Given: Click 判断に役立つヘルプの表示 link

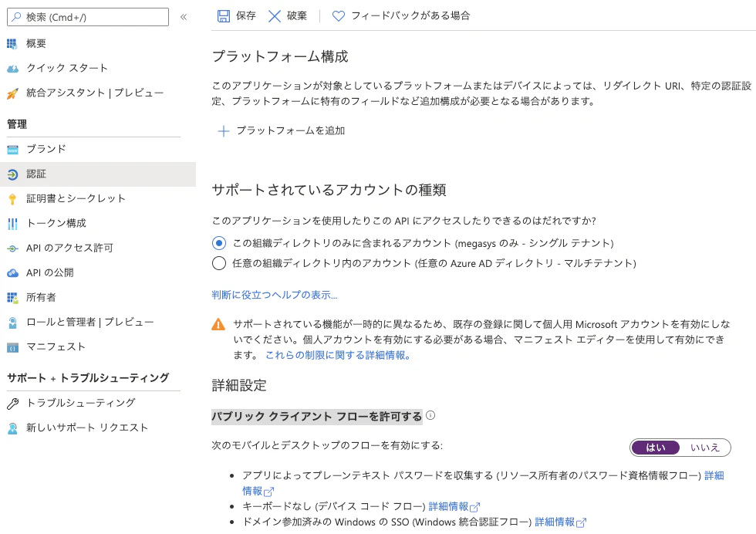Looking at the screenshot, I should point(275,295).
